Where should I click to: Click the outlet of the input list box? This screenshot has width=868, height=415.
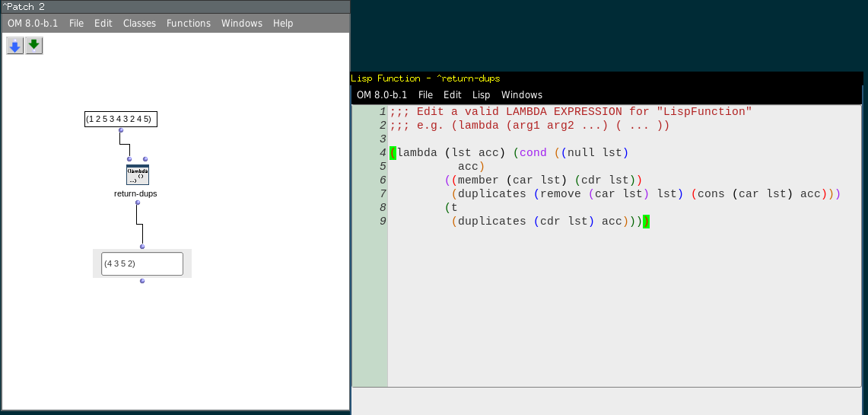click(x=120, y=130)
